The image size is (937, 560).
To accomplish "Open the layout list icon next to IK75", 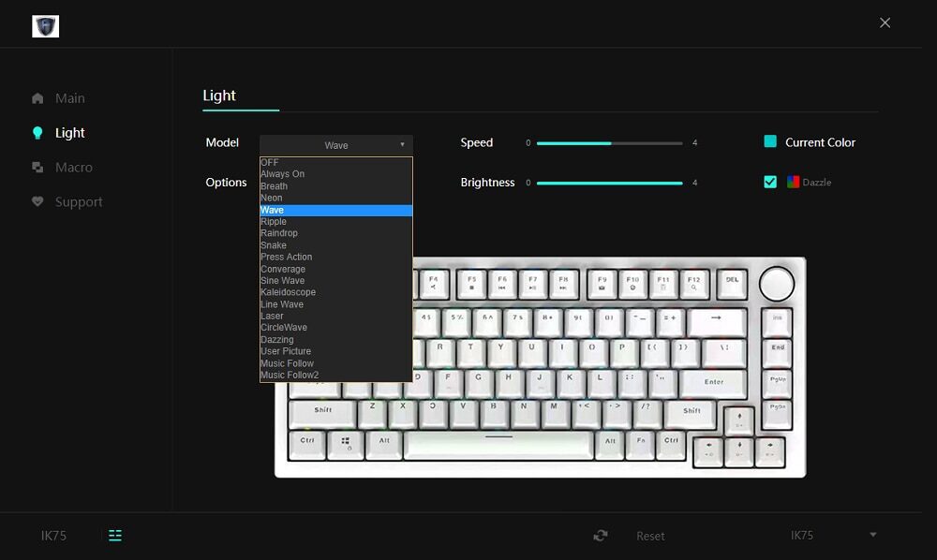I will coord(114,536).
